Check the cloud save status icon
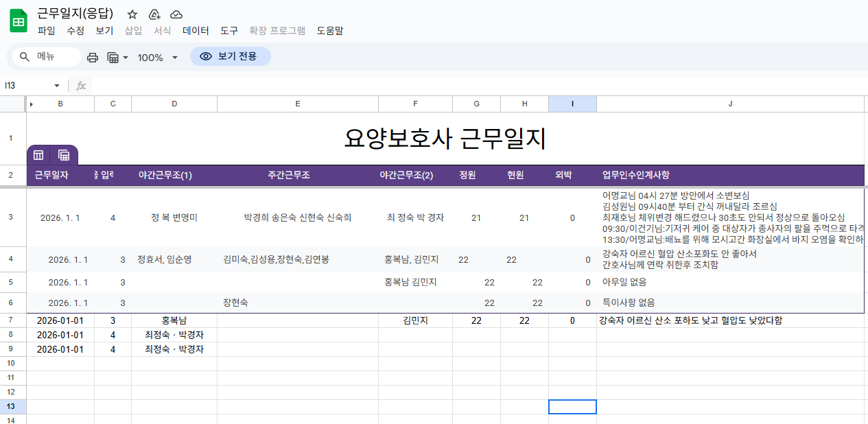This screenshot has width=868, height=424. point(176,14)
